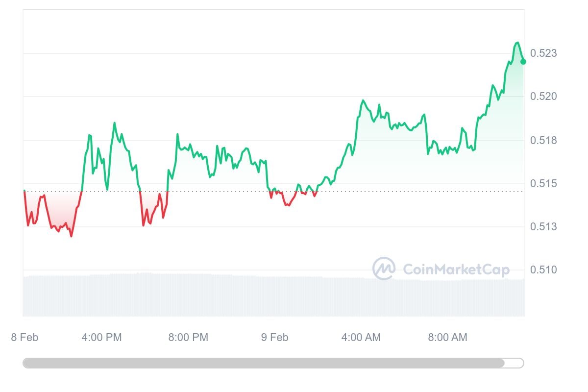This screenshot has width=588, height=392.
Task: Click the 0.513 price axis label
Action: 543,226
